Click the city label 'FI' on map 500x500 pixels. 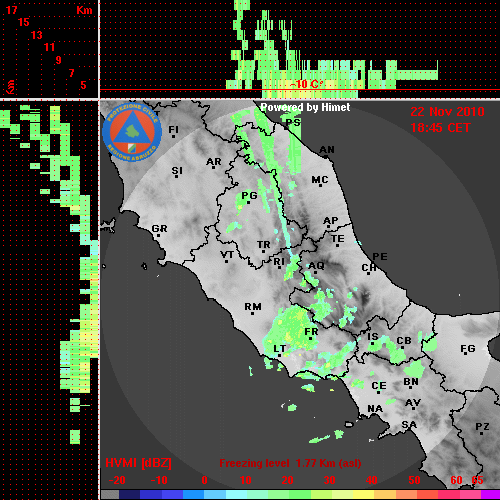tap(174, 129)
